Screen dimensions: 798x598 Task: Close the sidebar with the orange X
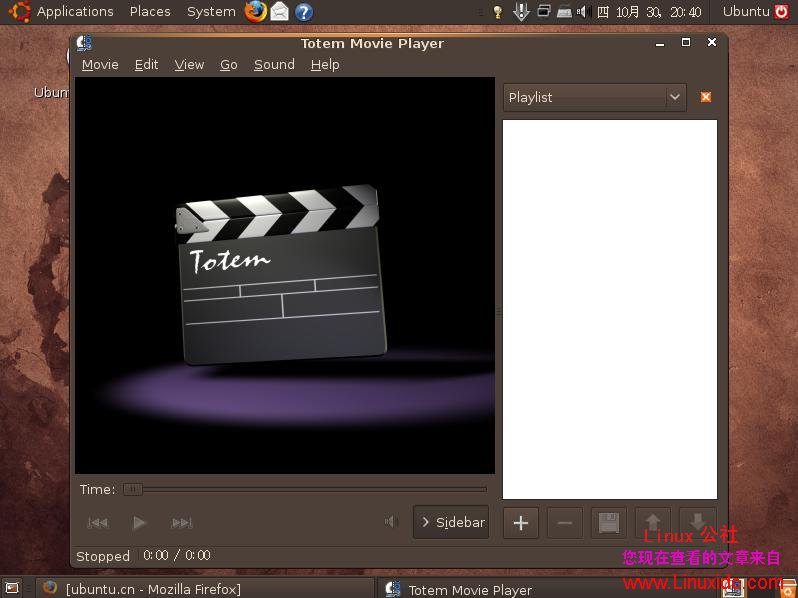(705, 97)
